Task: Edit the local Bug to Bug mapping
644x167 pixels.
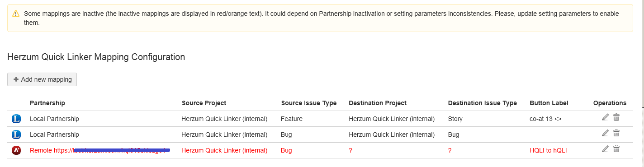Action: [x=606, y=133]
